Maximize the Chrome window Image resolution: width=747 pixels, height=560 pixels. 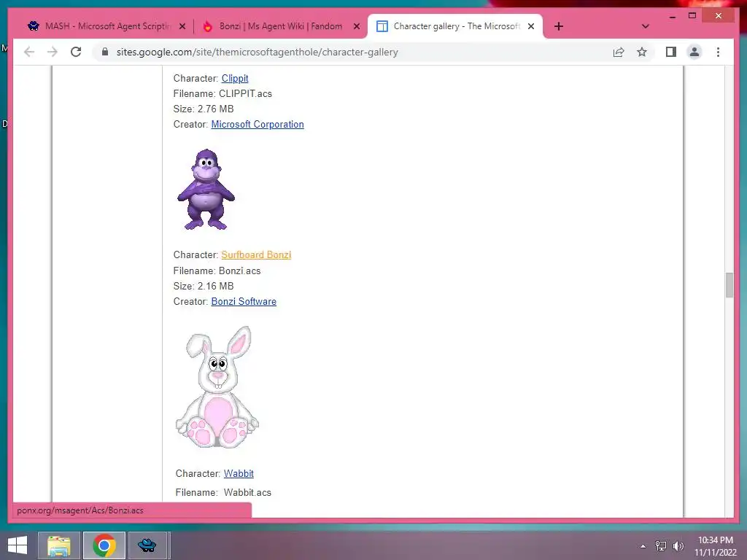coord(692,16)
